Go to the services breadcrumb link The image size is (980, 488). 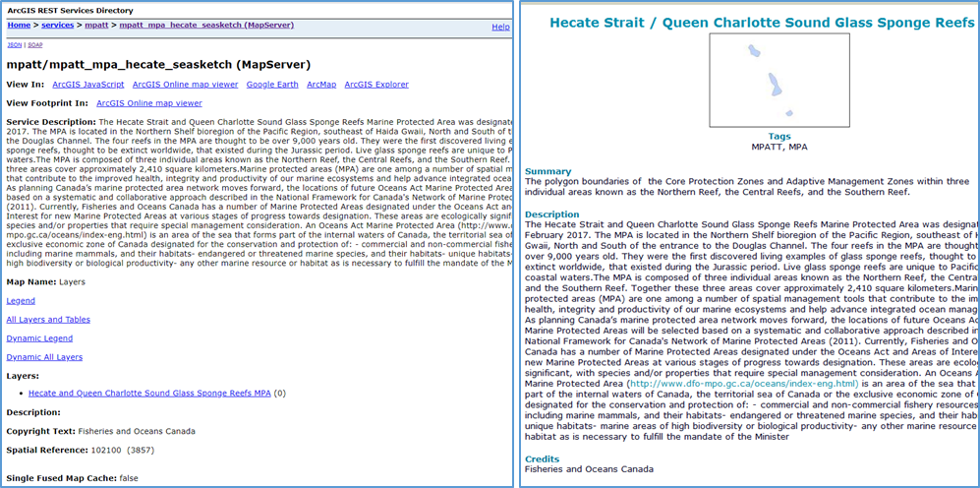coord(57,25)
